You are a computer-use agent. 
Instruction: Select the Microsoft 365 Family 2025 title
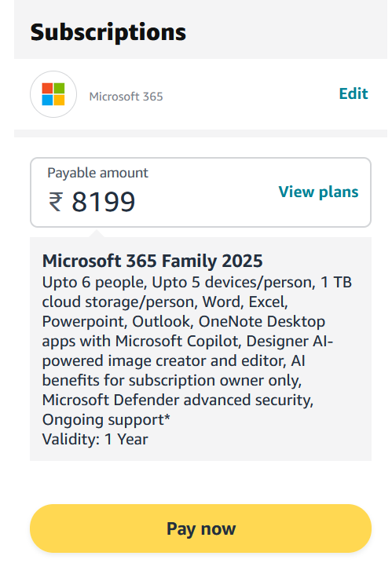coord(152,261)
